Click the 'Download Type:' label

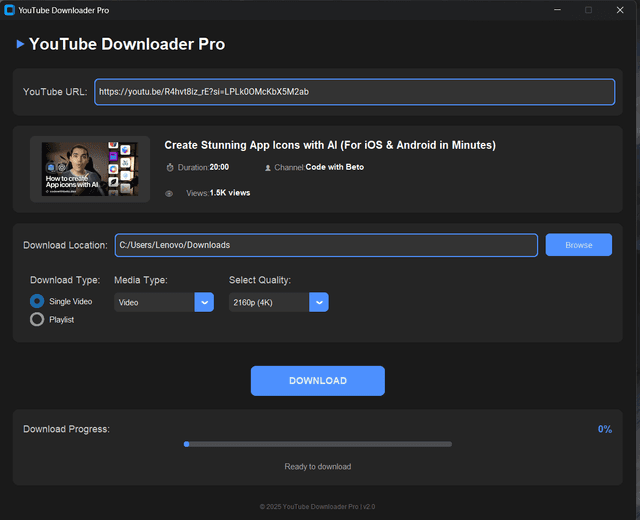click(65, 280)
